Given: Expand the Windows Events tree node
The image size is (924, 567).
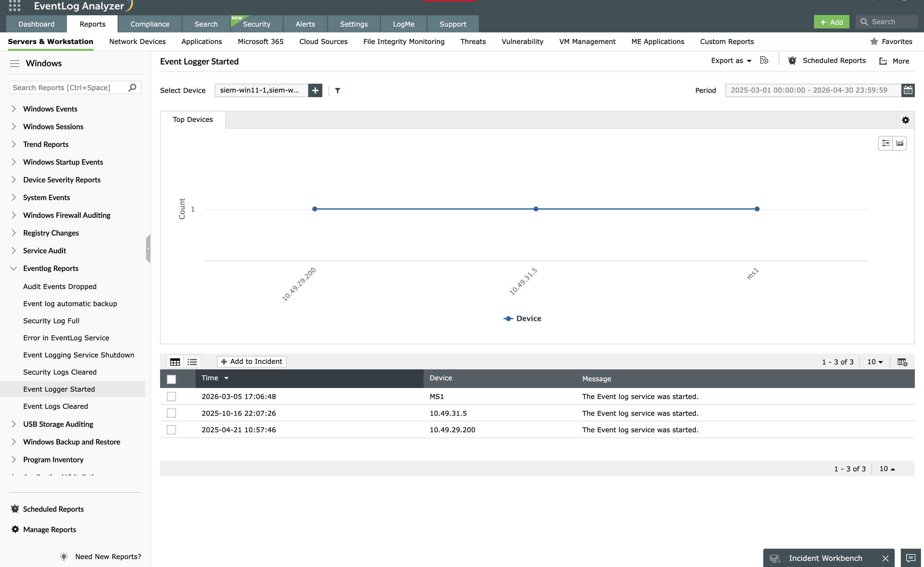Looking at the screenshot, I should coord(13,109).
